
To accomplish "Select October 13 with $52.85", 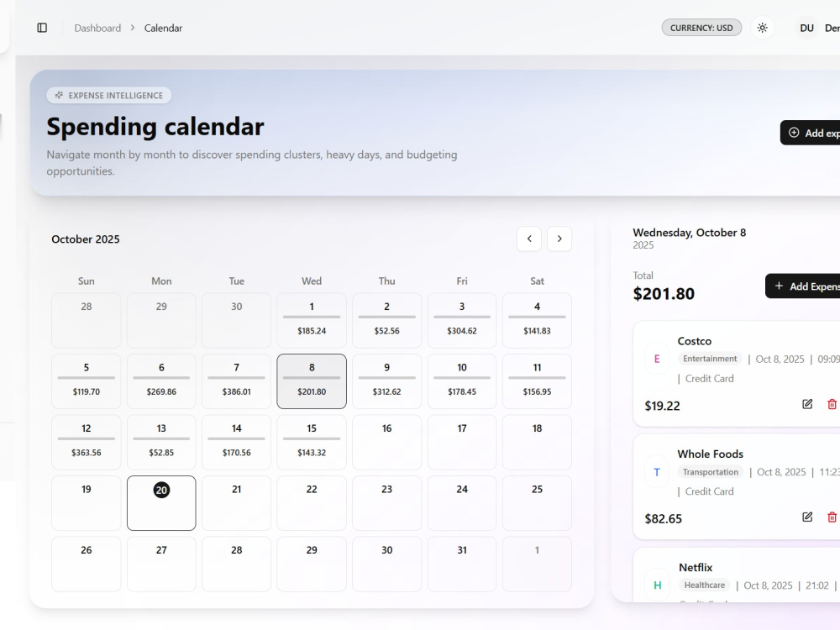I will (x=161, y=443).
